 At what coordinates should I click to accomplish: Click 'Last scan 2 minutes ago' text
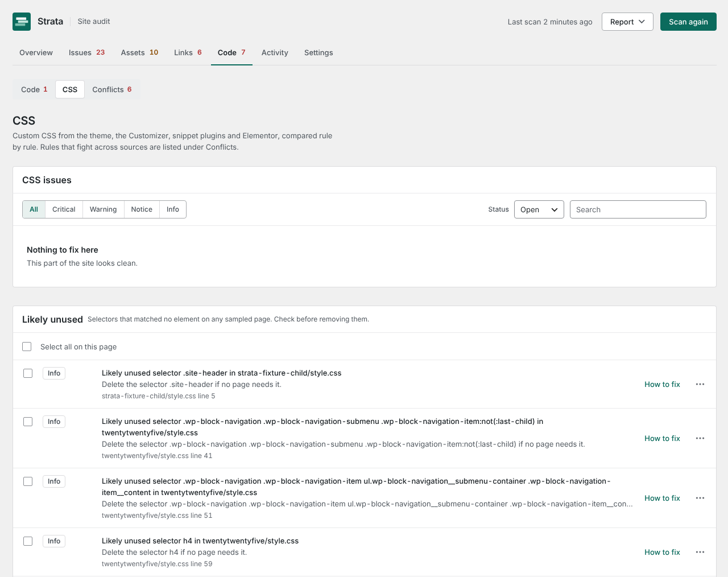tap(550, 22)
